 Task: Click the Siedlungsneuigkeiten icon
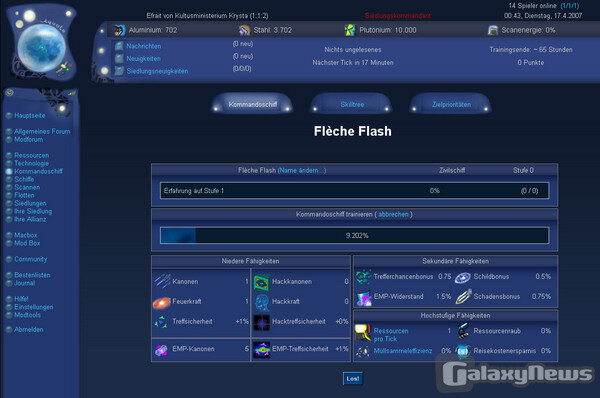coord(119,71)
